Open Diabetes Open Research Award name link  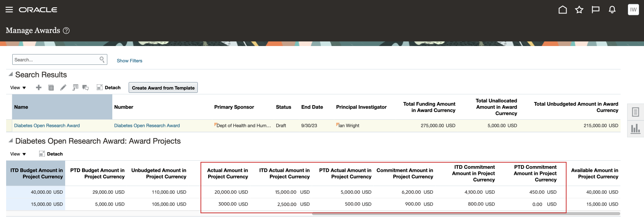tap(47, 125)
